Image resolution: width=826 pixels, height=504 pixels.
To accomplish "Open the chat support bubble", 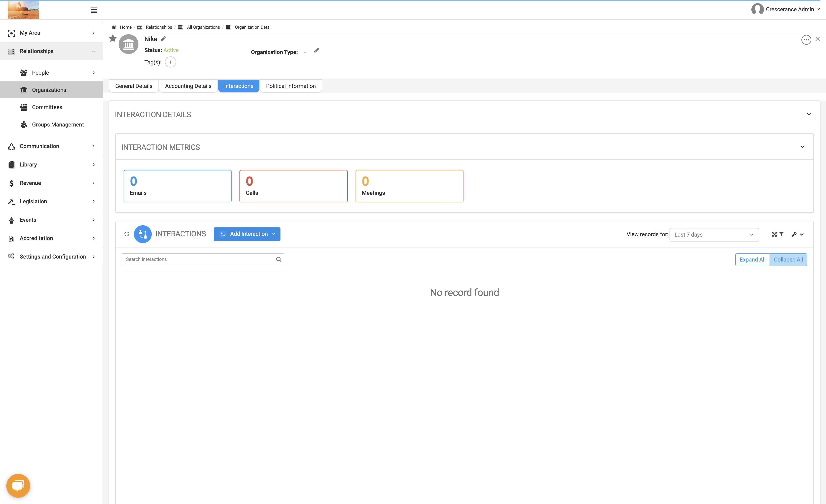I will click(18, 486).
